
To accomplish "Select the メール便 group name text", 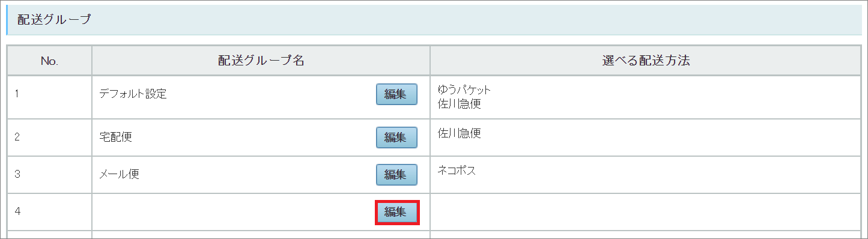I will coord(120,175).
